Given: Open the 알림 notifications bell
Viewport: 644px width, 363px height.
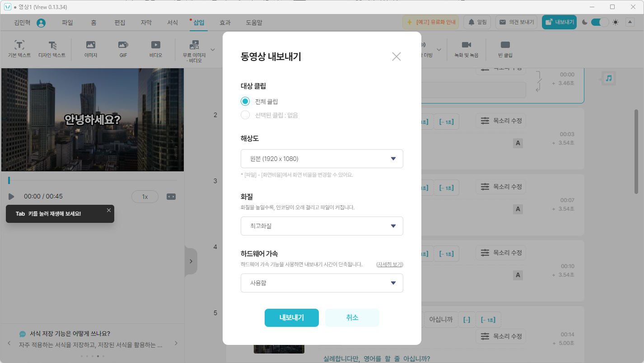Looking at the screenshot, I should (x=477, y=22).
